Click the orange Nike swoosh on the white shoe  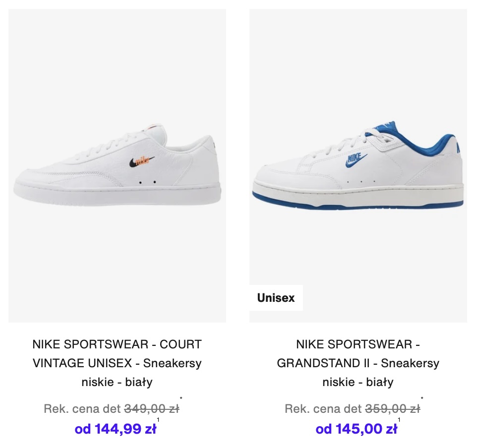coord(142,161)
